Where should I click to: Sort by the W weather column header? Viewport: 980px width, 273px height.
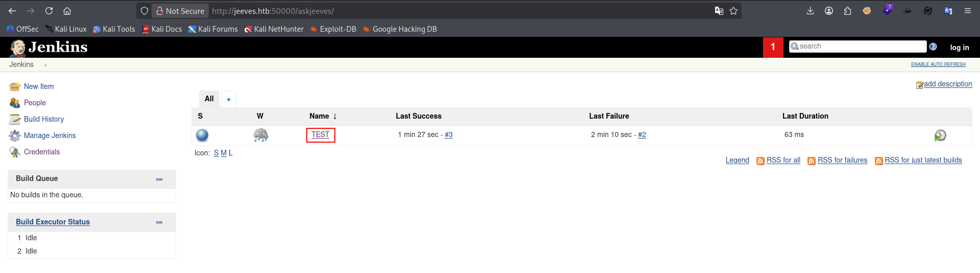pos(260,116)
